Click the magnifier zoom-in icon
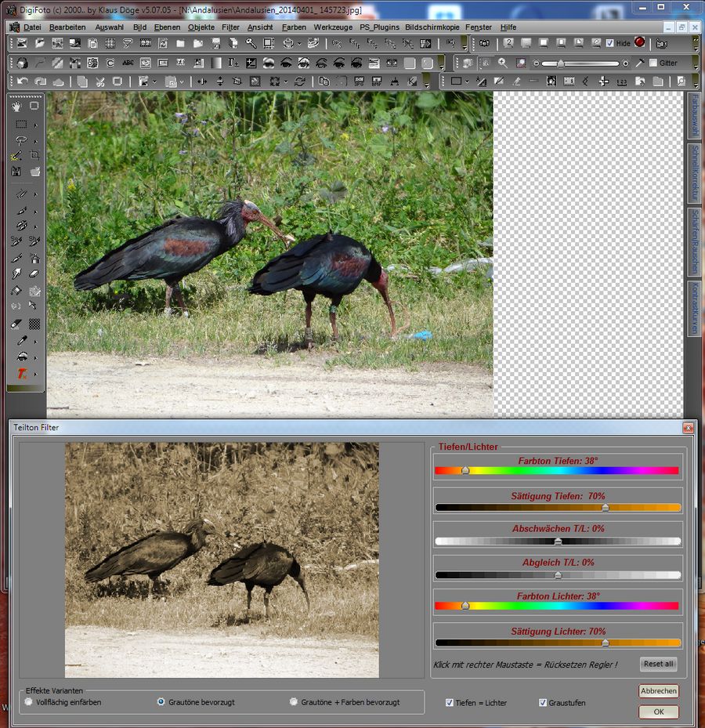Image resolution: width=705 pixels, height=728 pixels. click(502, 63)
